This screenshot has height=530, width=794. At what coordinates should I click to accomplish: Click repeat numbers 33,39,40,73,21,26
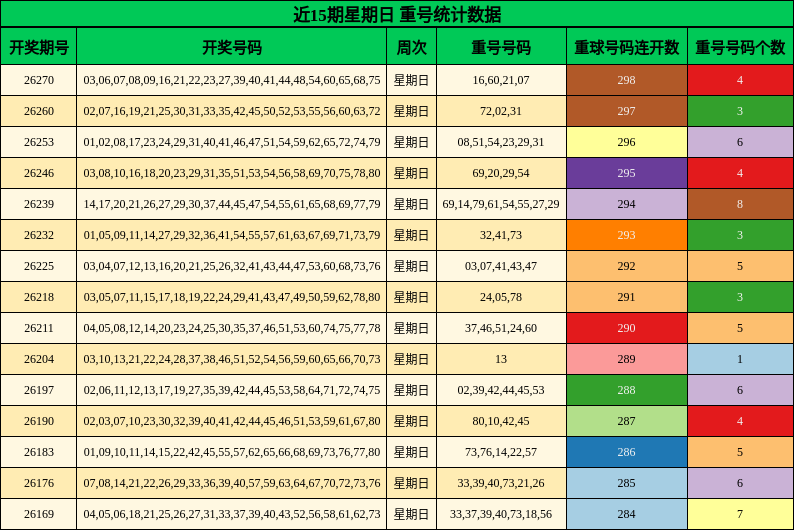[501, 483]
